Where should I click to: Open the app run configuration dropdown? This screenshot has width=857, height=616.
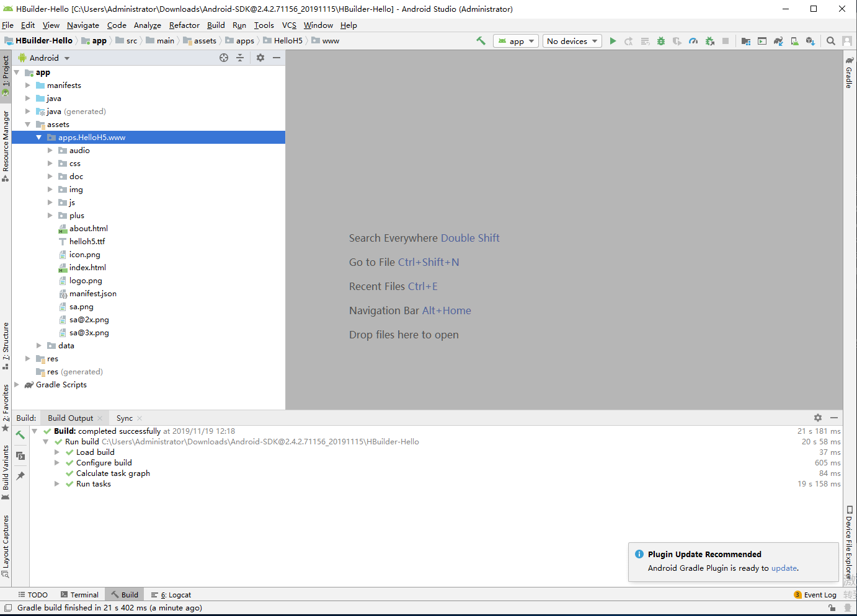point(516,41)
